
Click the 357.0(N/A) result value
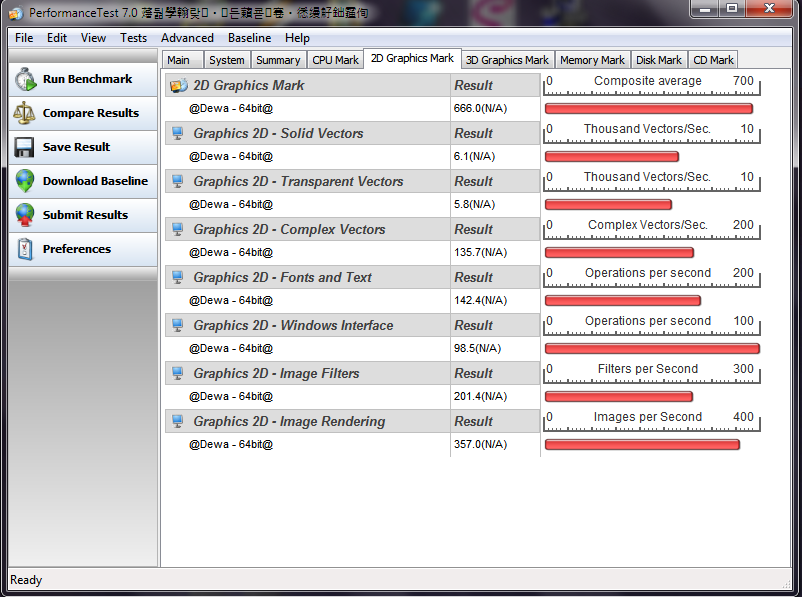[x=480, y=445]
